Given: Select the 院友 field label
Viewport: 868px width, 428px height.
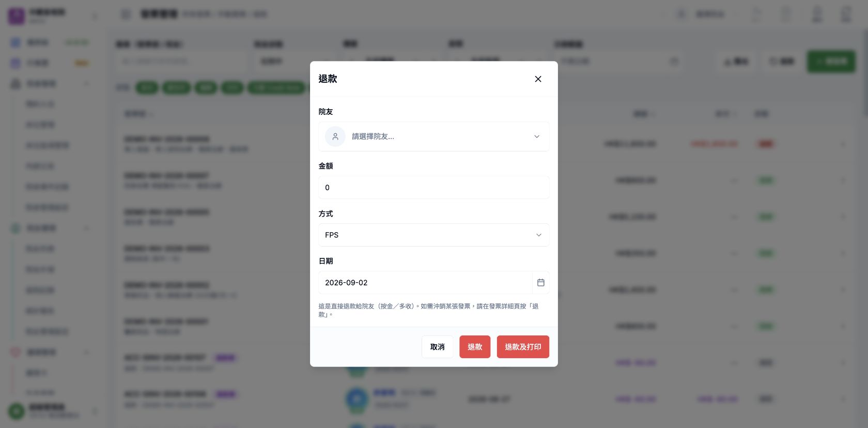Looking at the screenshot, I should pos(326,112).
